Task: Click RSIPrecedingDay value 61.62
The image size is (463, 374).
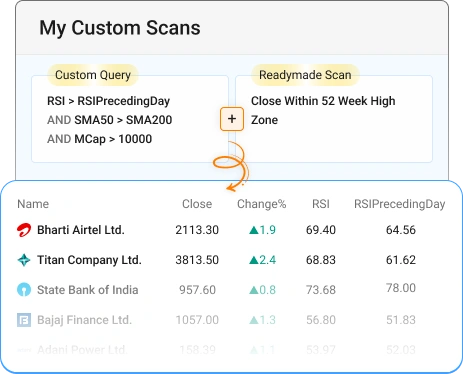Action: (x=401, y=260)
